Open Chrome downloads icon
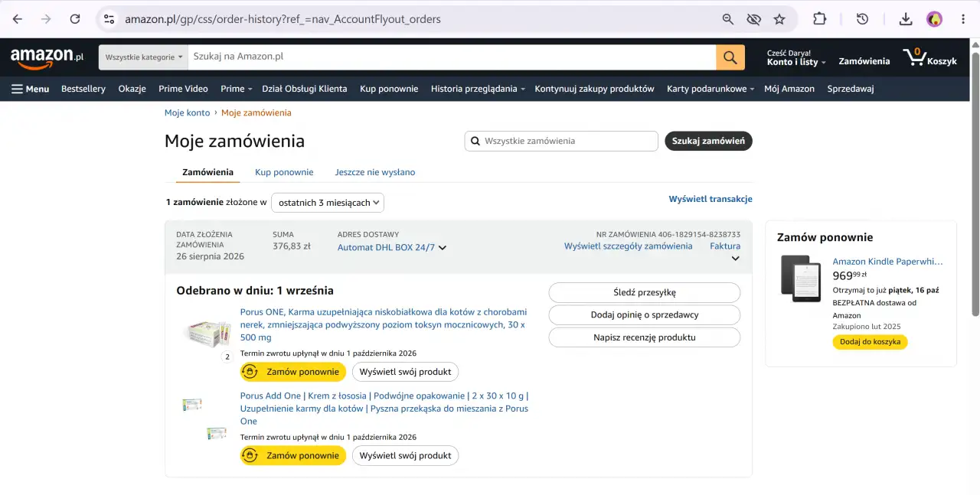This screenshot has height=495, width=980. 905,19
